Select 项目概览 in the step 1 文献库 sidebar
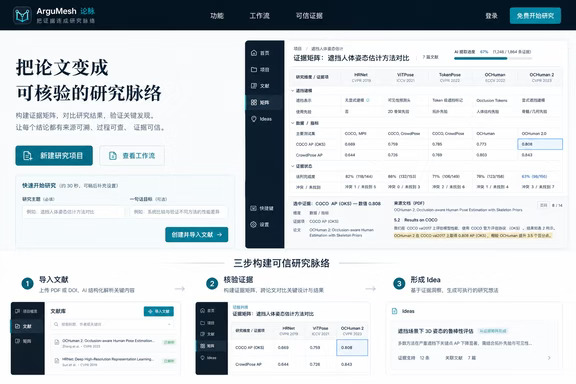 point(26,311)
